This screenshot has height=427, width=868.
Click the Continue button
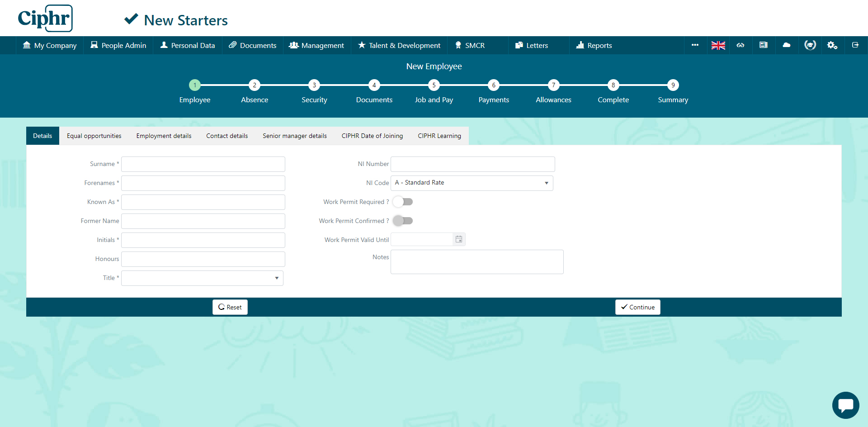point(637,307)
